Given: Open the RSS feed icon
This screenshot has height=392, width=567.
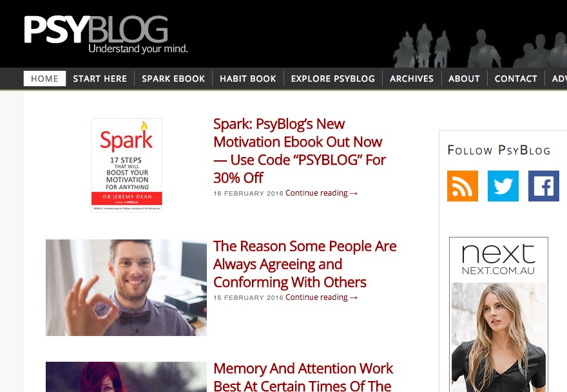Looking at the screenshot, I should [463, 186].
